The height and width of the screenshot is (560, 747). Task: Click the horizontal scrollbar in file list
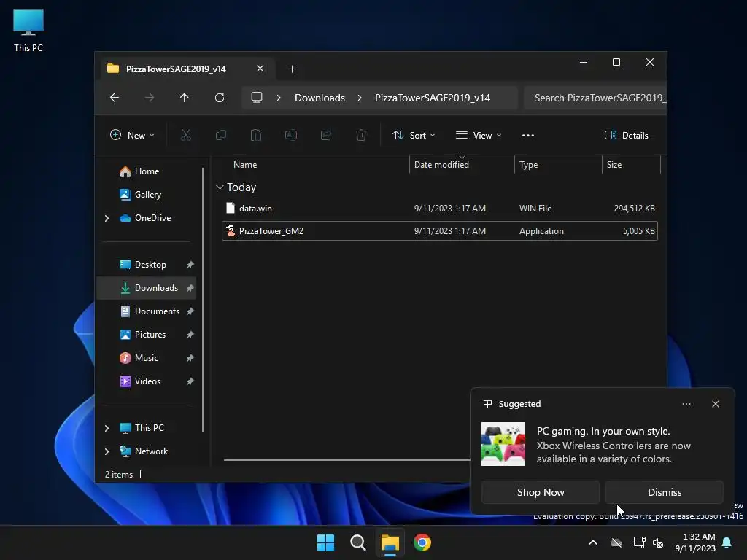(347, 460)
